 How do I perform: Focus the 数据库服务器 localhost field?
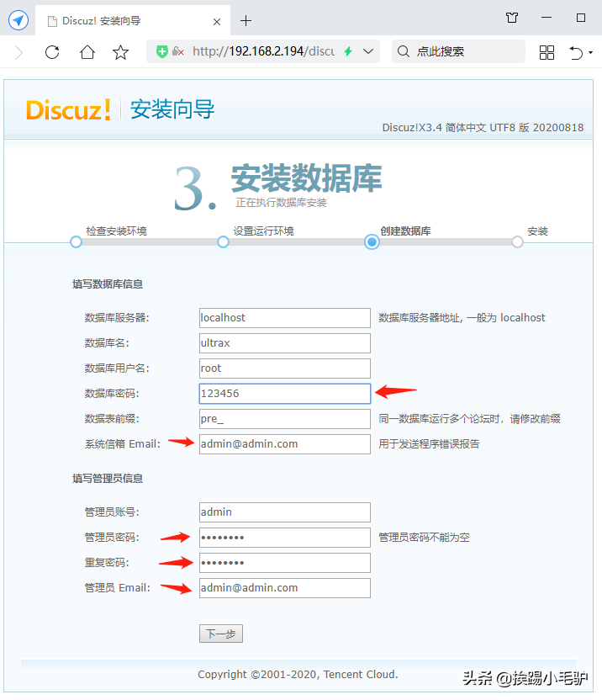[x=285, y=318]
